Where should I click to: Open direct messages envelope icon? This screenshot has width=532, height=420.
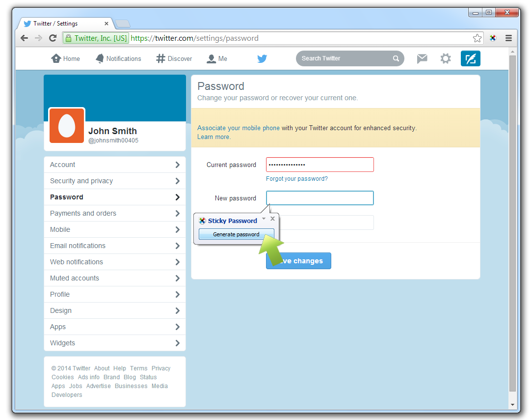[422, 58]
